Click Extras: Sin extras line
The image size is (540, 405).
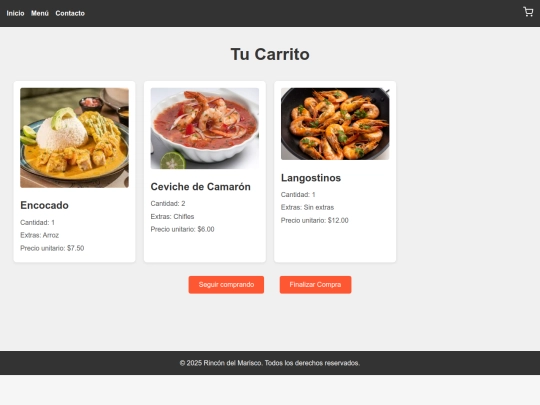point(308,207)
